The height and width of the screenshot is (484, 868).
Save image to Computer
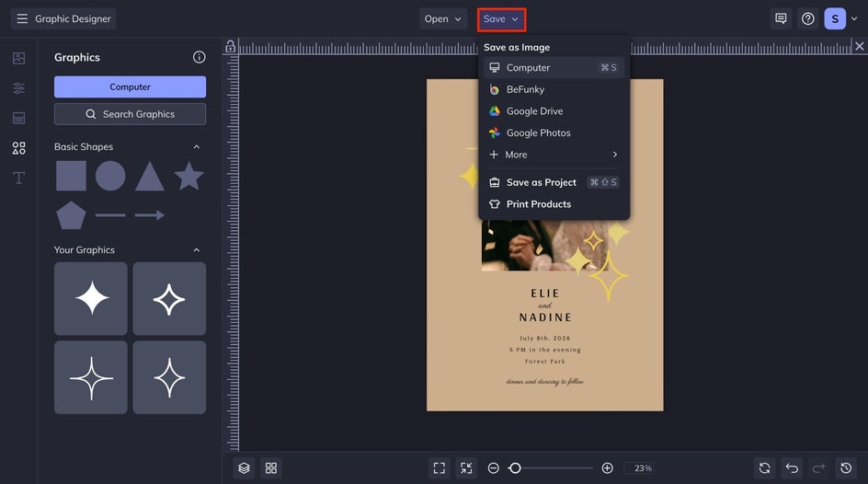[x=554, y=67]
